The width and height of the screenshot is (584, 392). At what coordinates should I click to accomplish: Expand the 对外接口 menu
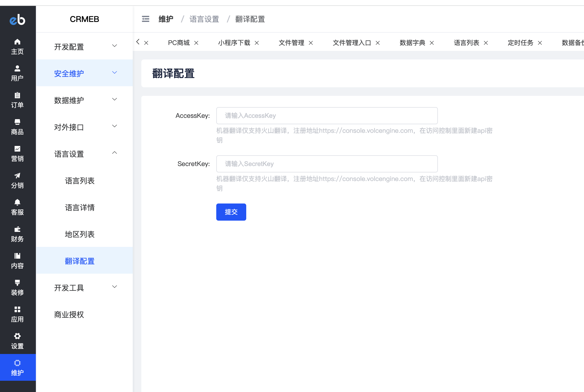(x=84, y=126)
